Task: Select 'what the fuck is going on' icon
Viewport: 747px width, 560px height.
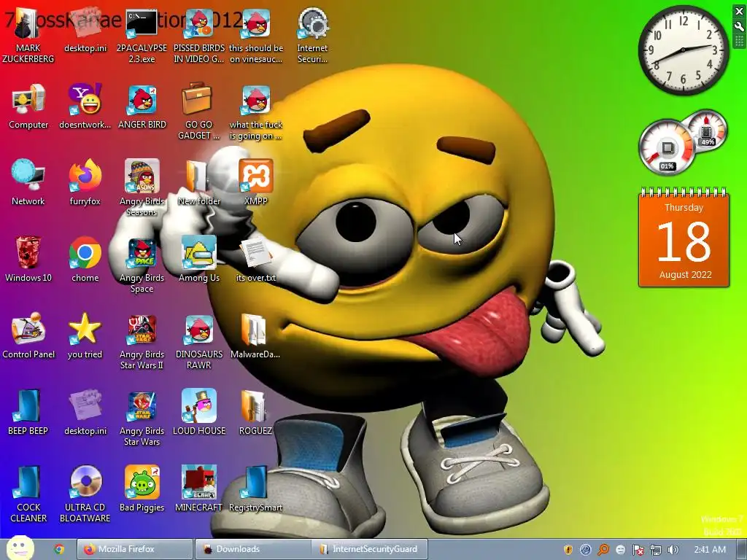Action: click(256, 112)
